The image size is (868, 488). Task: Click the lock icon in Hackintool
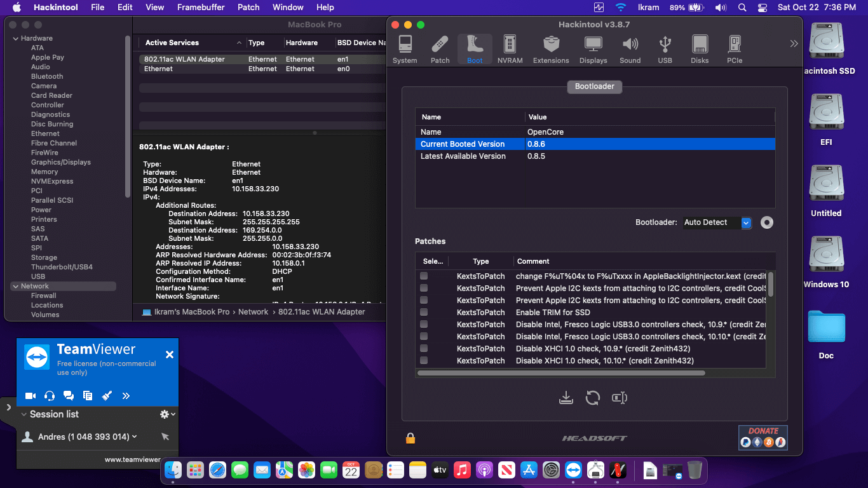410,438
